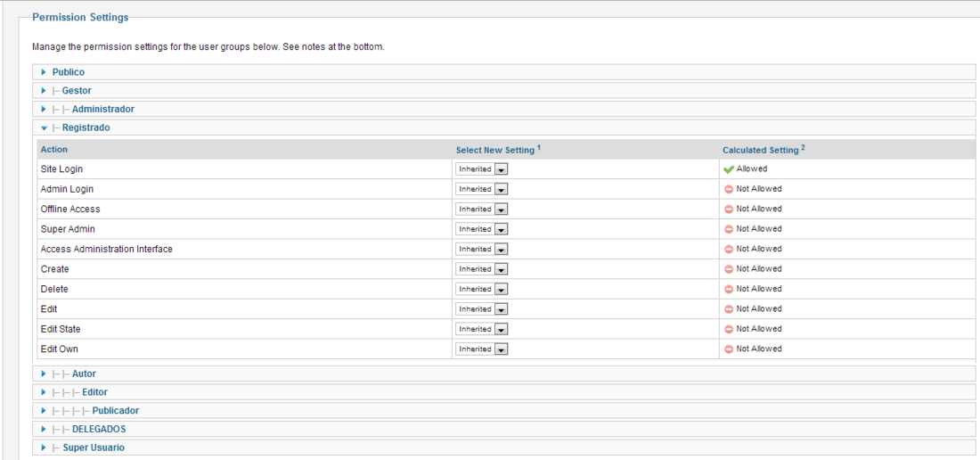
Task: Click green checkmark icon for Site Login
Action: point(728,169)
